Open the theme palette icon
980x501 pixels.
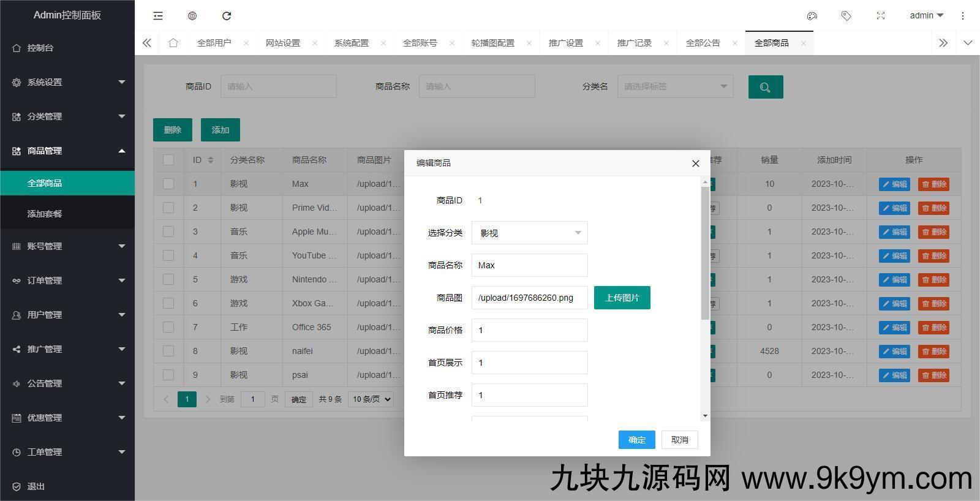coord(812,16)
